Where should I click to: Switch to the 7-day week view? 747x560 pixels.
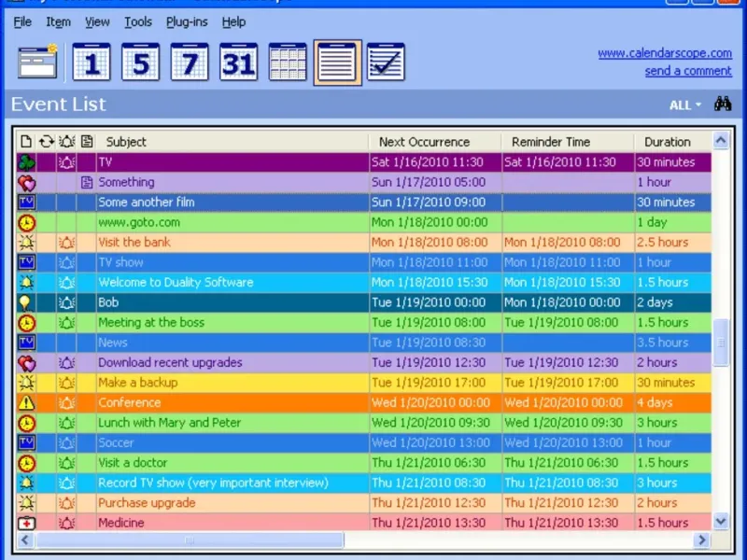coord(190,62)
